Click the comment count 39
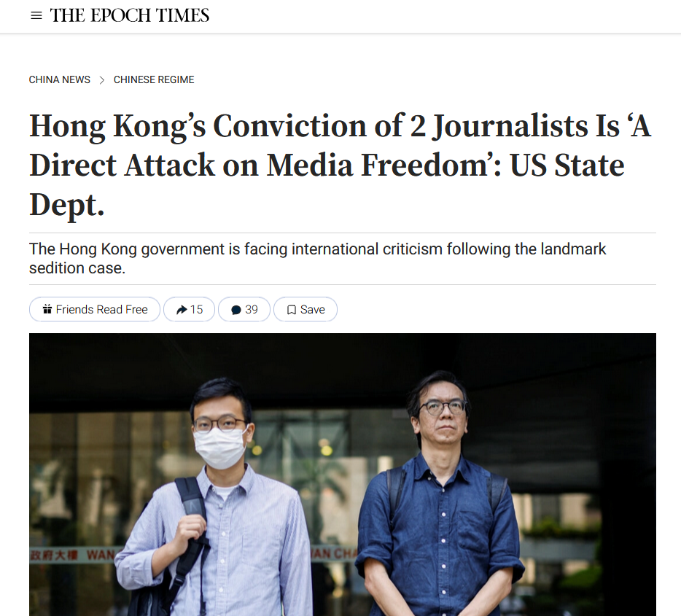This screenshot has height=616, width=681. pos(252,310)
